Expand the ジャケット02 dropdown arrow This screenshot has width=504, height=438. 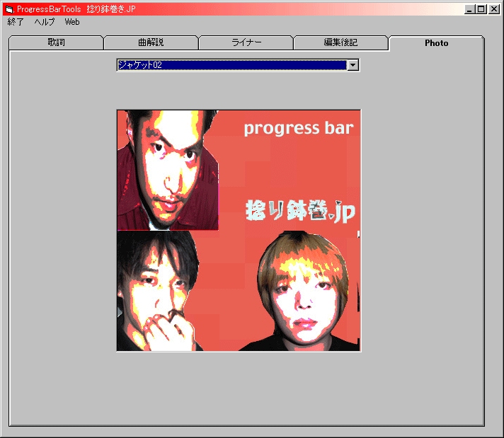(x=353, y=65)
